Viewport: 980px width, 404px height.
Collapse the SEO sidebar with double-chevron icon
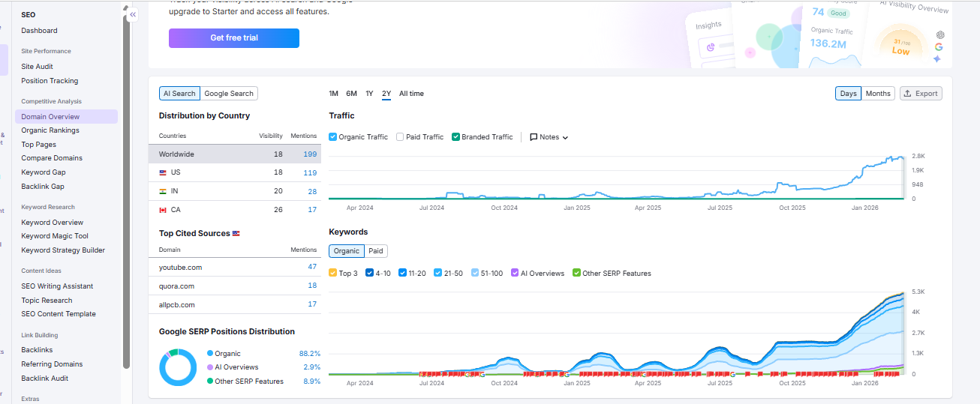click(x=133, y=14)
